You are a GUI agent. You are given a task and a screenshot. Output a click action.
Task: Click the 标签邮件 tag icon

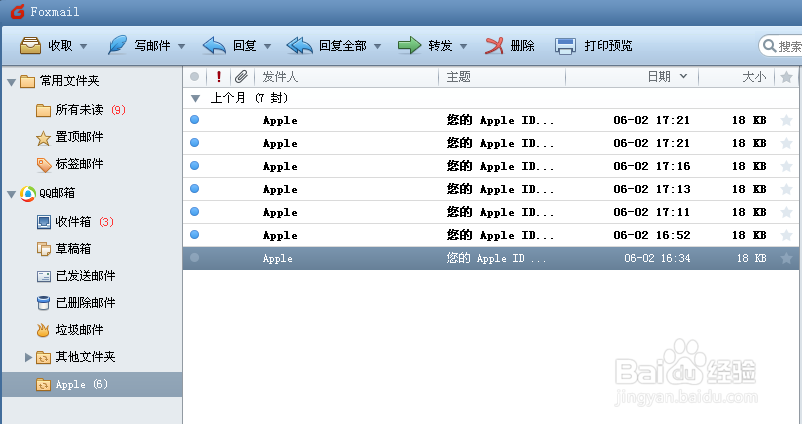(x=44, y=165)
